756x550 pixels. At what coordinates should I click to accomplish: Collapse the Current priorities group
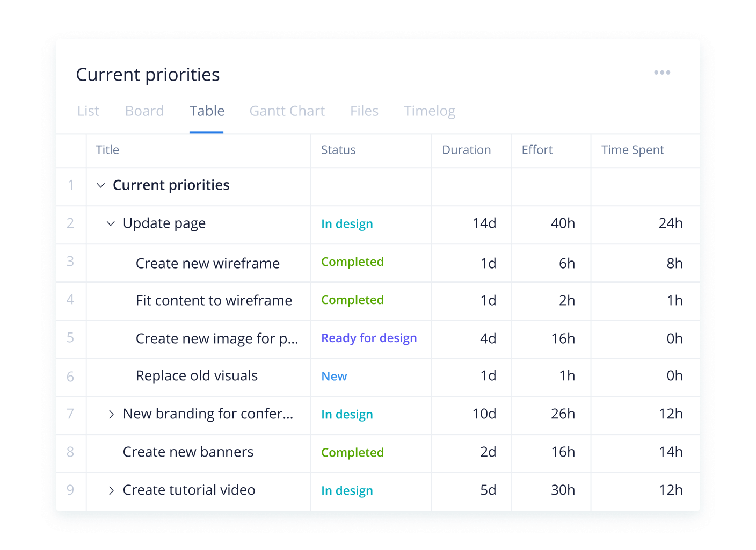100,185
